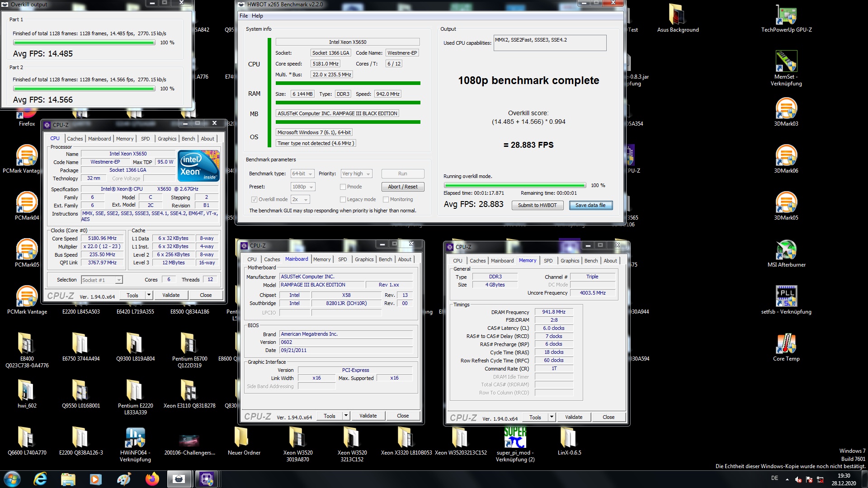Open TechPowerUp GPU-Z desktop icon
Screen dimensions: 868x488
tap(786, 18)
